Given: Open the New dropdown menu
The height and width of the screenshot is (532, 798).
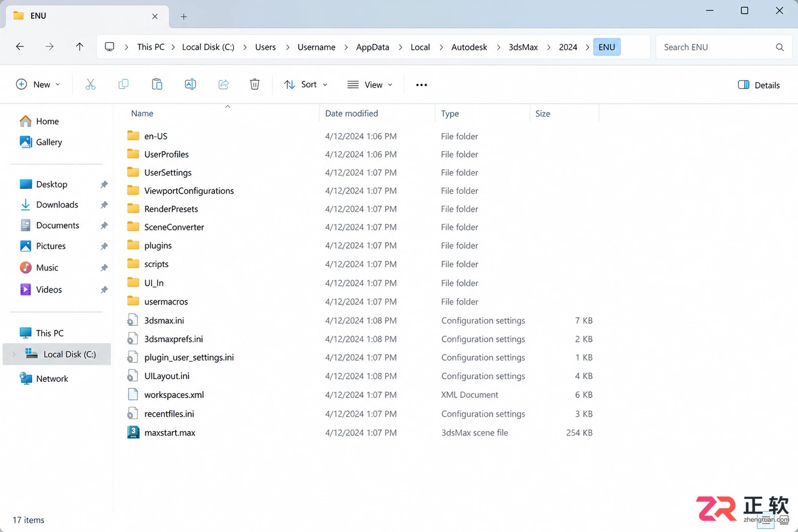Looking at the screenshot, I should coord(38,84).
